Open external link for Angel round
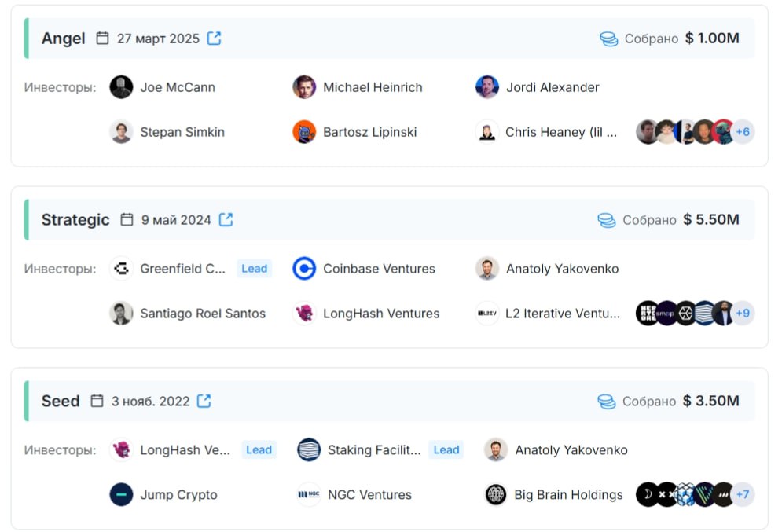This screenshot has height=532, width=782. (x=214, y=39)
